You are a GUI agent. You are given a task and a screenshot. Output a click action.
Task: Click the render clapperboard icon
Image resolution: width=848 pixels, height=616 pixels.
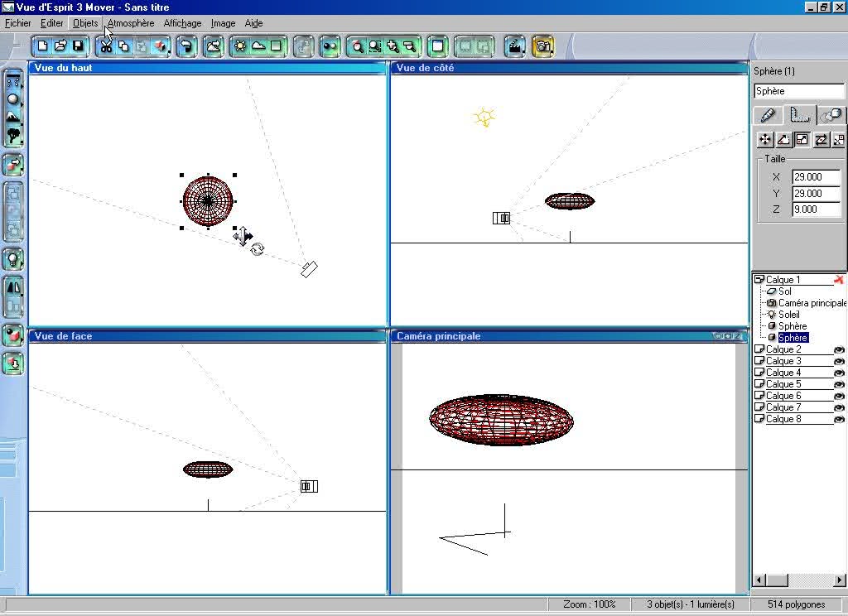click(x=514, y=46)
